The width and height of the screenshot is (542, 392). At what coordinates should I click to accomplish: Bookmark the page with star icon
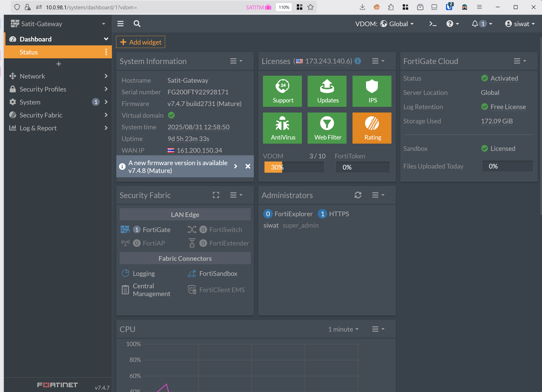(x=310, y=7)
